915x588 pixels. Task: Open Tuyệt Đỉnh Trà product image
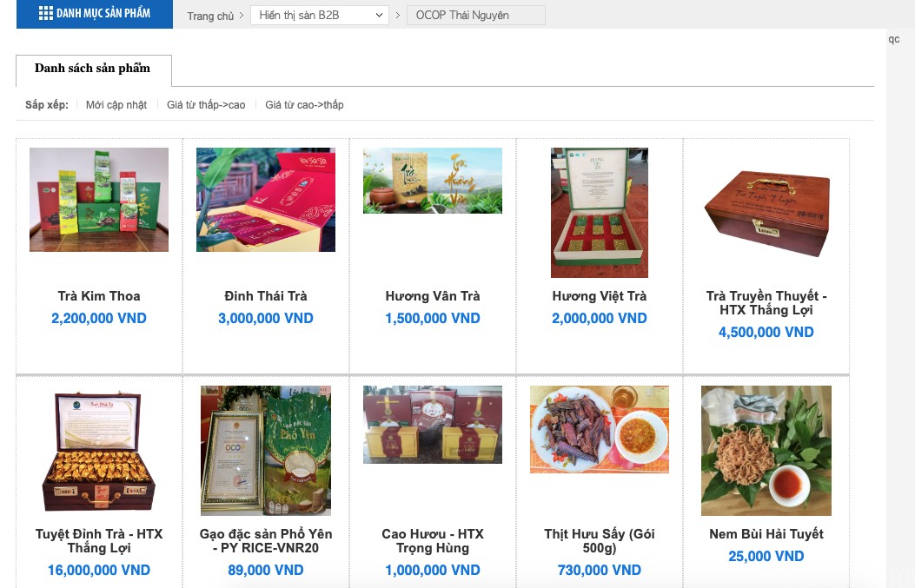[x=99, y=452]
